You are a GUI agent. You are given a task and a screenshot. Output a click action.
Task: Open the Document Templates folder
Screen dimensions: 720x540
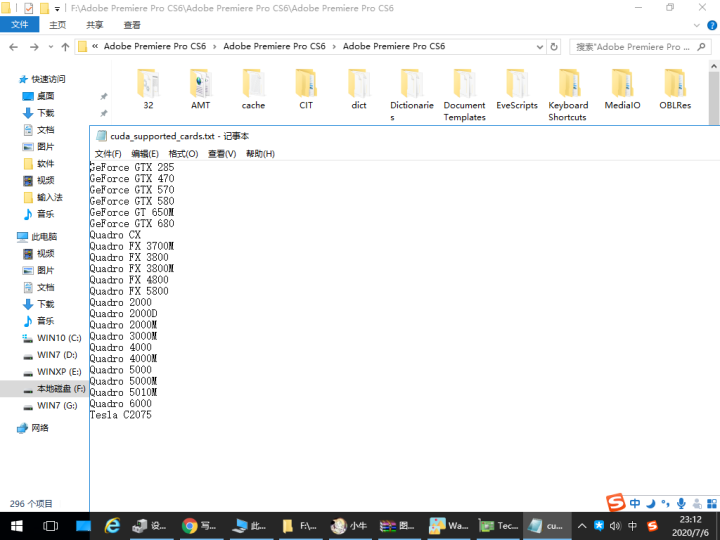[x=464, y=95]
